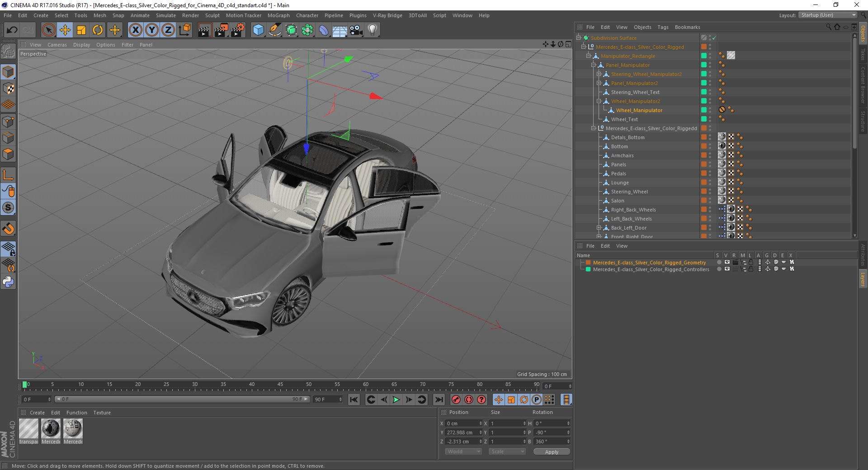Click the Rigged_Geometry layer color swatch

(588, 263)
